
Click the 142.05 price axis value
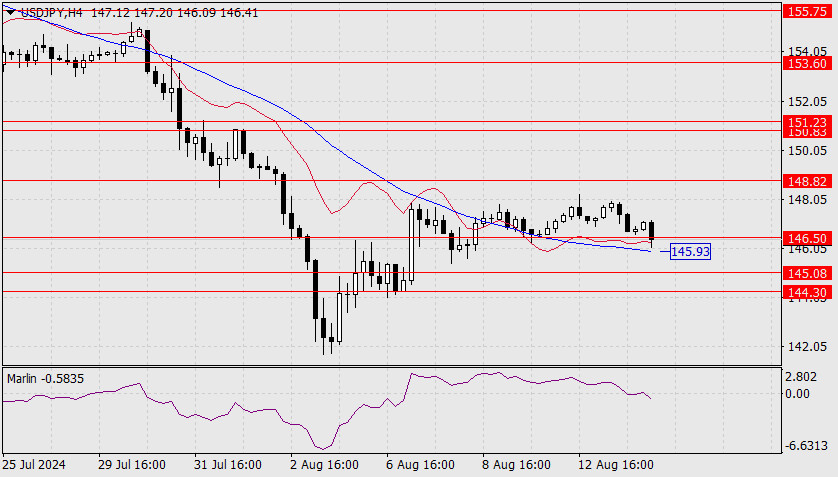point(808,347)
